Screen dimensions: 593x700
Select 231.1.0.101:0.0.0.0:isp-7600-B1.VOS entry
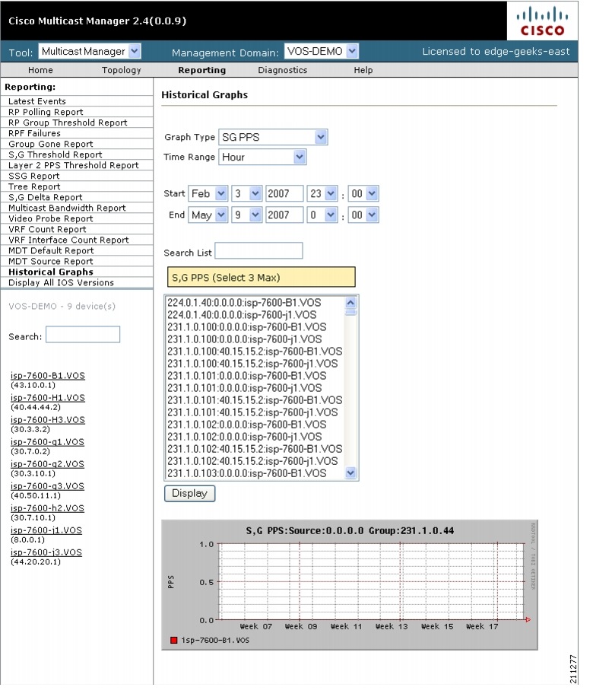247,376
